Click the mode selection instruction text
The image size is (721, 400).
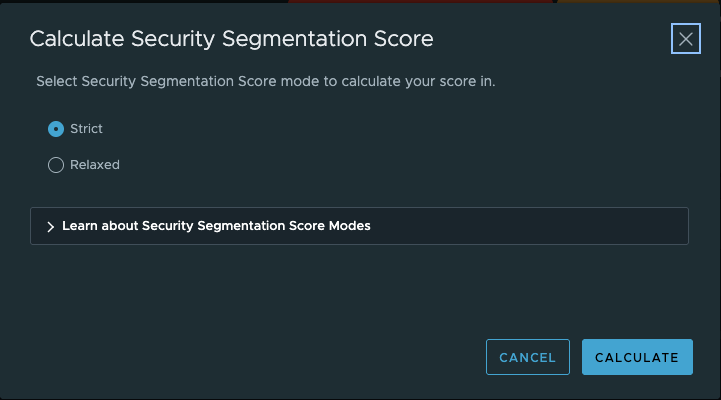(x=265, y=81)
